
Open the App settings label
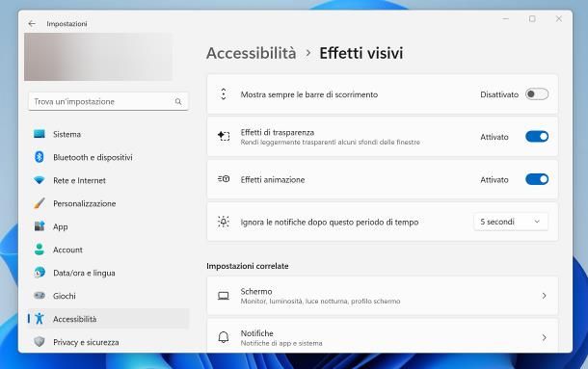click(61, 226)
